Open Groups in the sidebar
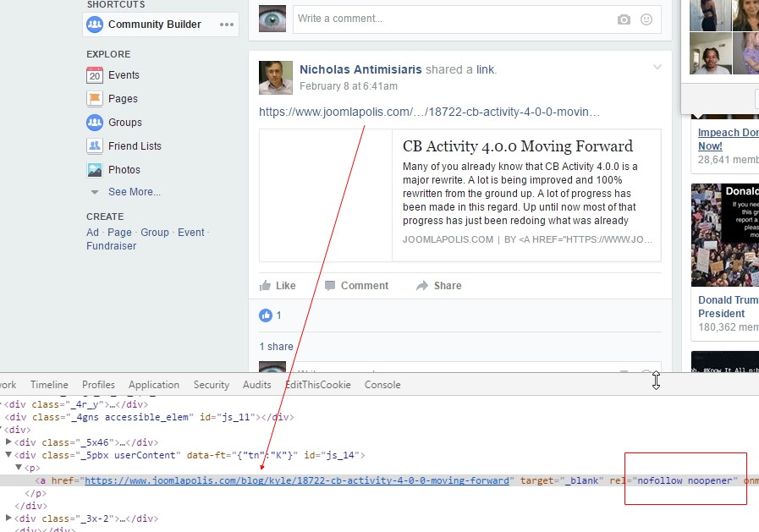The width and height of the screenshot is (759, 532). tap(125, 123)
